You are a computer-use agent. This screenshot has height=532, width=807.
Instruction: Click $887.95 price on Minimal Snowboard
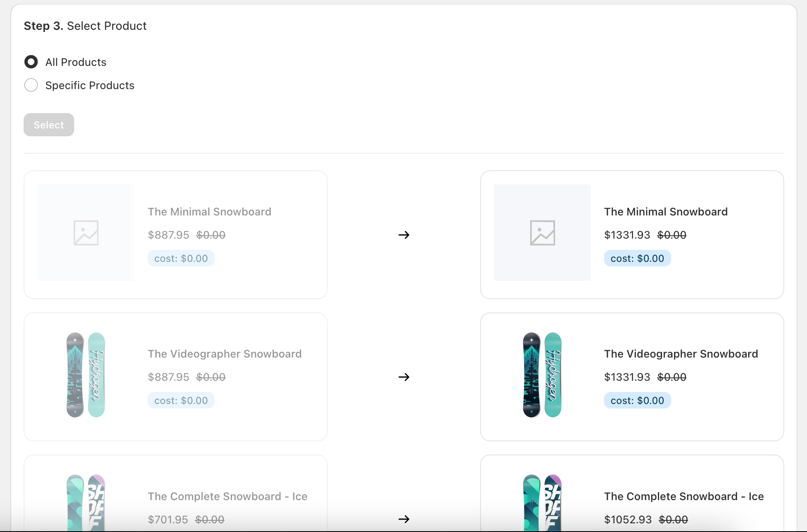click(169, 235)
